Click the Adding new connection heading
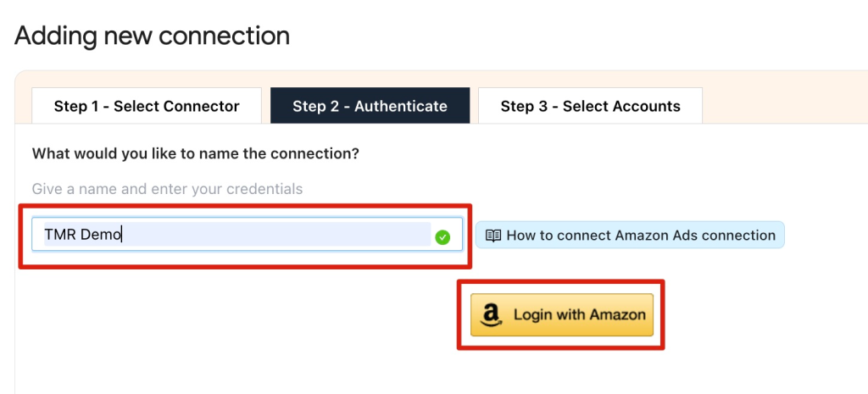The height and width of the screenshot is (394, 868). click(152, 36)
